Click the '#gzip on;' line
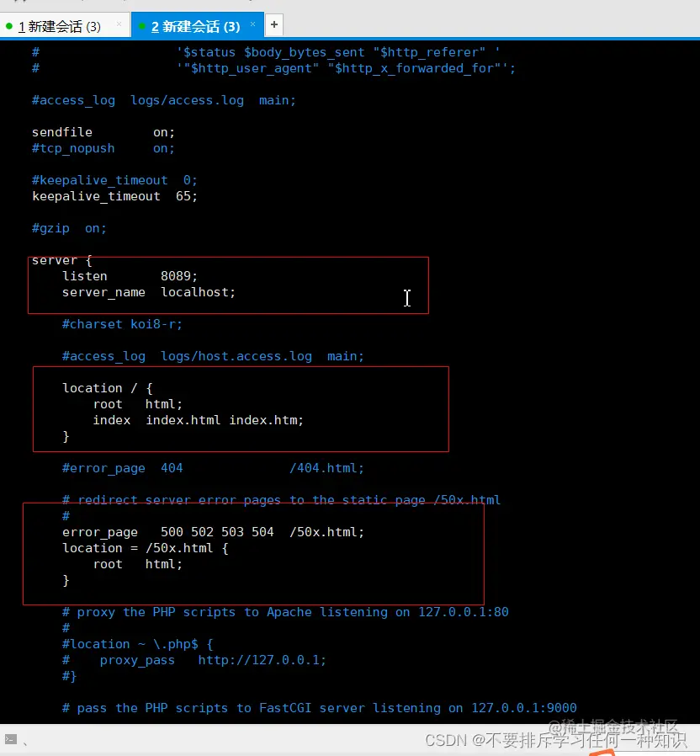The height and width of the screenshot is (756, 700). tap(69, 228)
